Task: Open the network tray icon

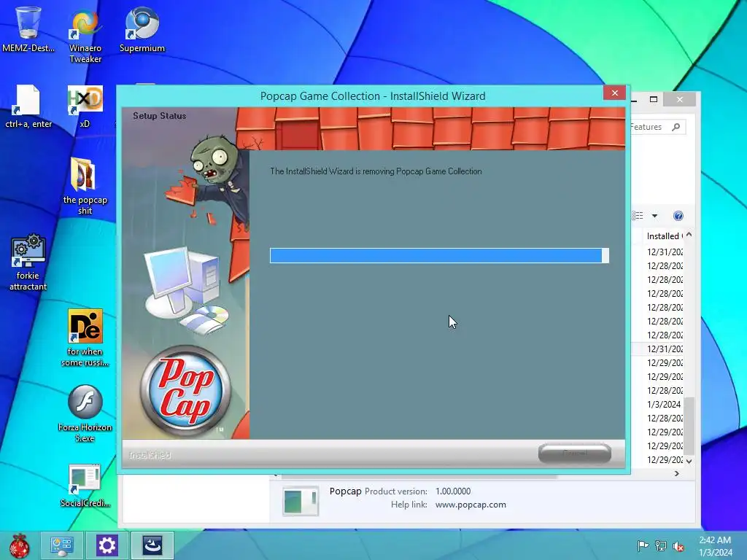Action: click(660, 545)
